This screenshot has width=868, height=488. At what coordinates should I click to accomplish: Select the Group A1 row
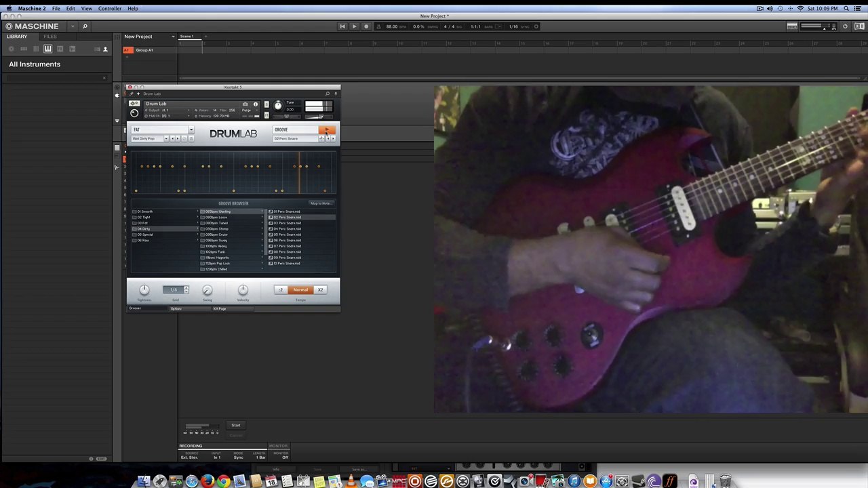(151, 50)
